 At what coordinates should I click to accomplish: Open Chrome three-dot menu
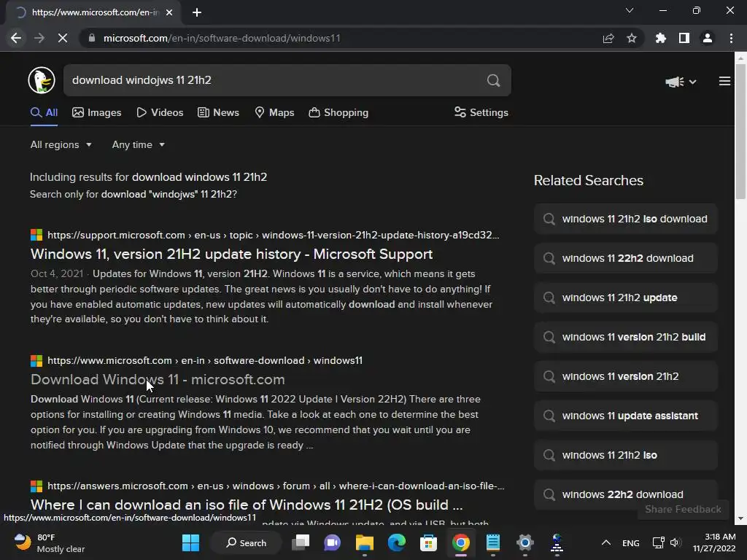pos(731,38)
